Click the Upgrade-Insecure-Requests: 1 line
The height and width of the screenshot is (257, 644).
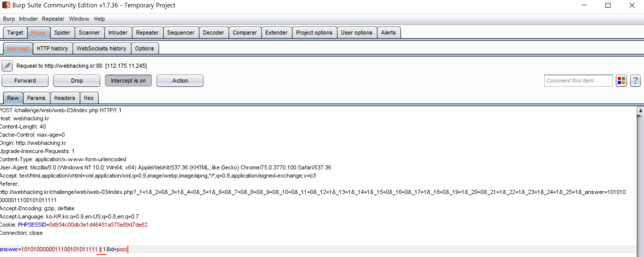click(37, 151)
